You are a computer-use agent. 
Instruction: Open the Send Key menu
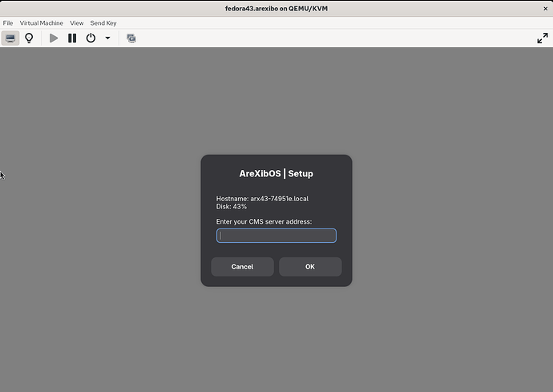coord(103,23)
